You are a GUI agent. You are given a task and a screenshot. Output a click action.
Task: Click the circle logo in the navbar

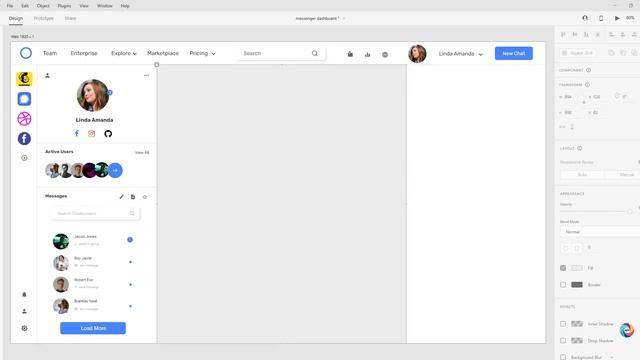tap(26, 53)
